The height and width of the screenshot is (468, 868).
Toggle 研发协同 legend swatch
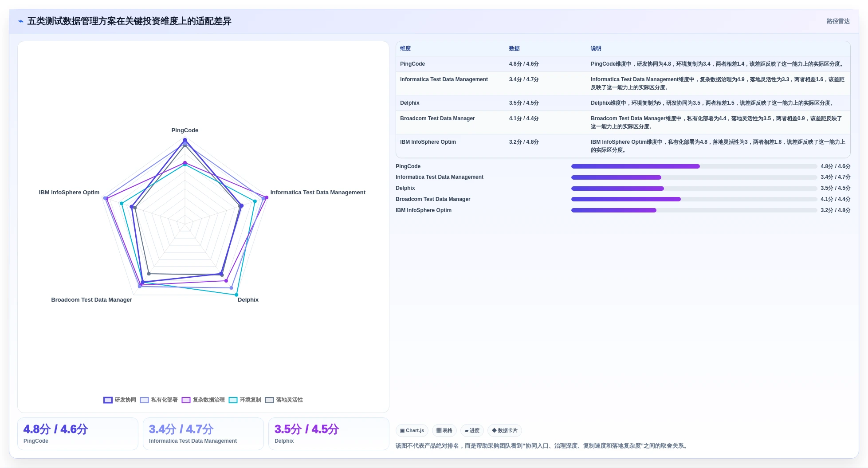coord(108,400)
